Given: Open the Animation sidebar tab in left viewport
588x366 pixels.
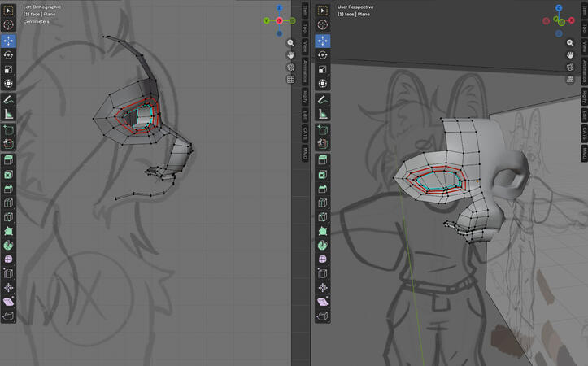Looking at the screenshot, I should (x=305, y=72).
